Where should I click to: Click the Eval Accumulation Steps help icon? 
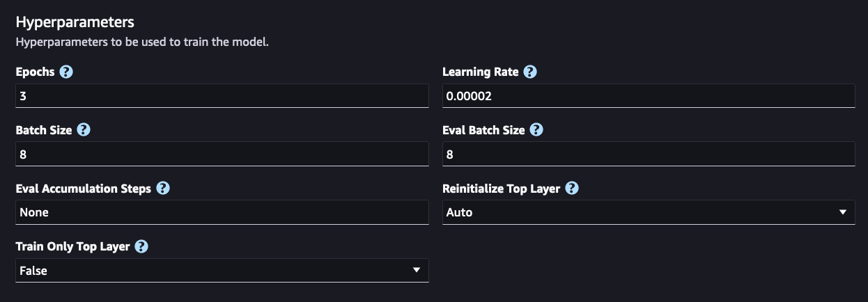click(x=163, y=189)
